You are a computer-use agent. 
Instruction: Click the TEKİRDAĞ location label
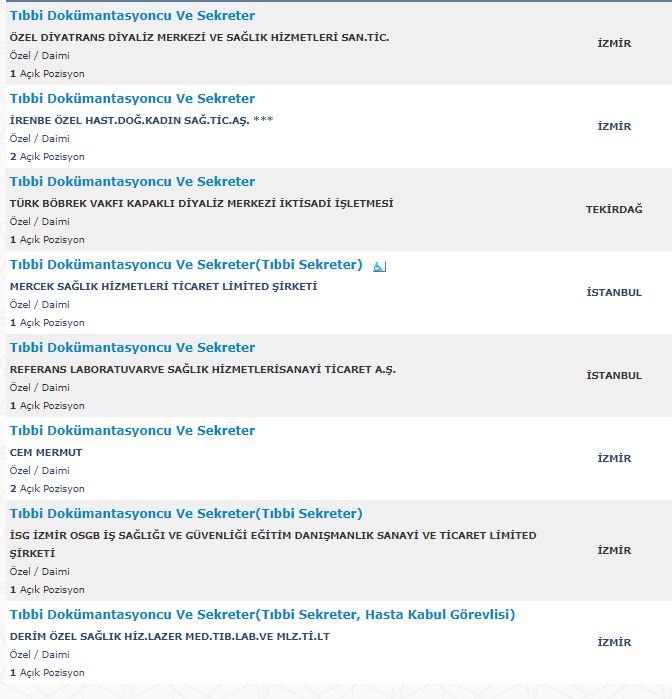614,210
